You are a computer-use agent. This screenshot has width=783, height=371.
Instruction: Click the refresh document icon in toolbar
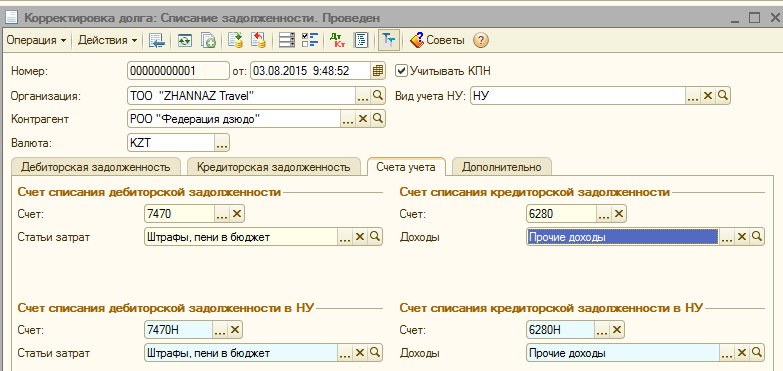pyautogui.click(x=185, y=40)
